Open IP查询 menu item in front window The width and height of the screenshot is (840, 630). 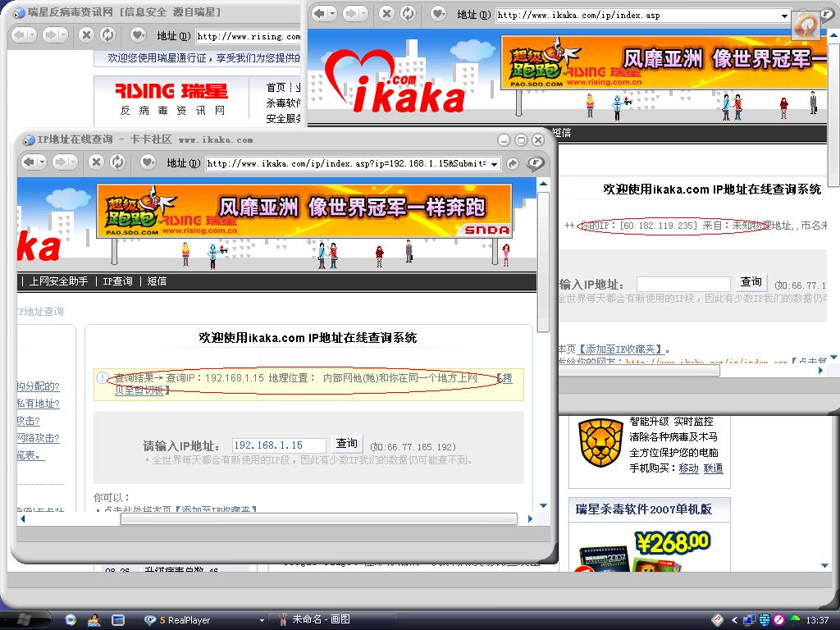pos(117,281)
